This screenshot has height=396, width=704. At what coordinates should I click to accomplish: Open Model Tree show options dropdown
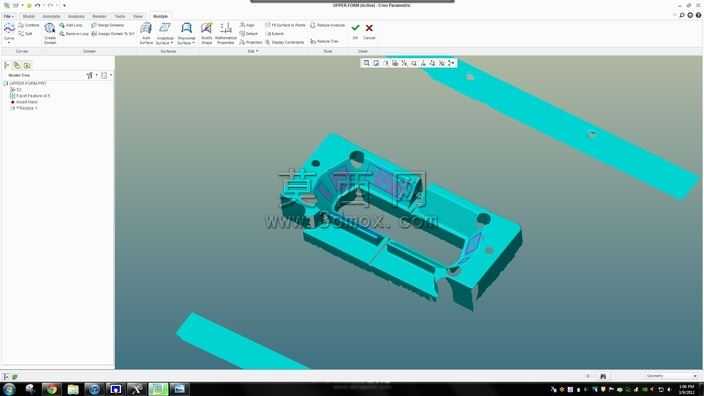point(106,75)
